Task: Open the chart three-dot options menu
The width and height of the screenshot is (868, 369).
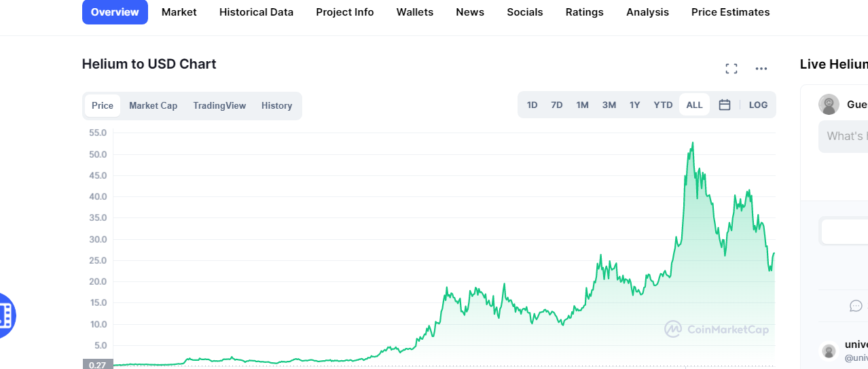Action: click(x=761, y=69)
